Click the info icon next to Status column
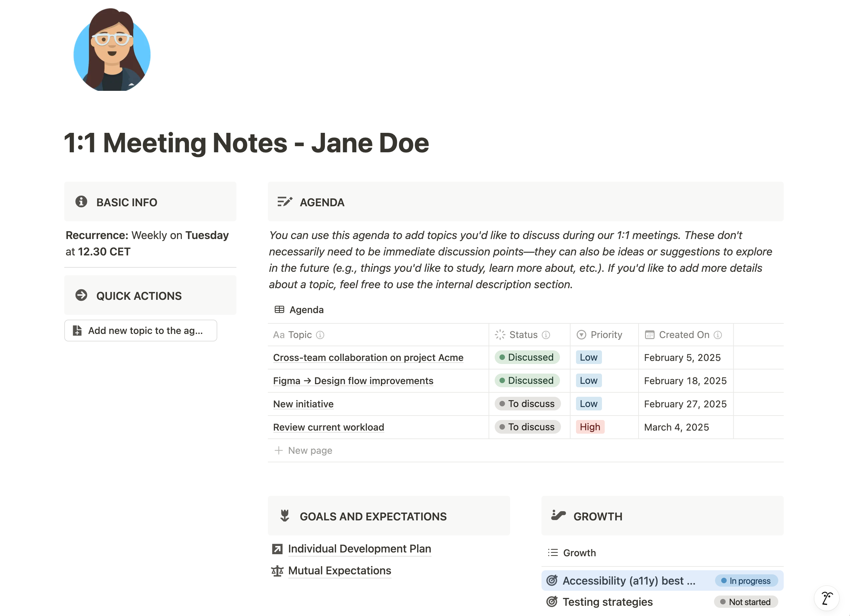850x616 pixels. (x=546, y=335)
